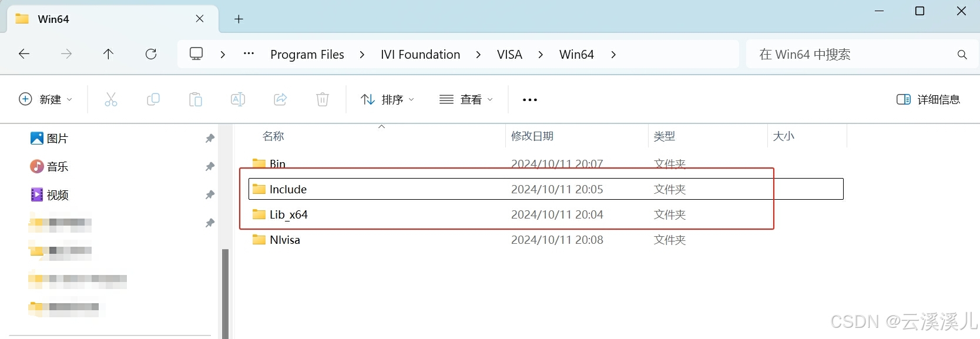Click the search magnifier icon
This screenshot has width=980, height=339.
pos(962,55)
